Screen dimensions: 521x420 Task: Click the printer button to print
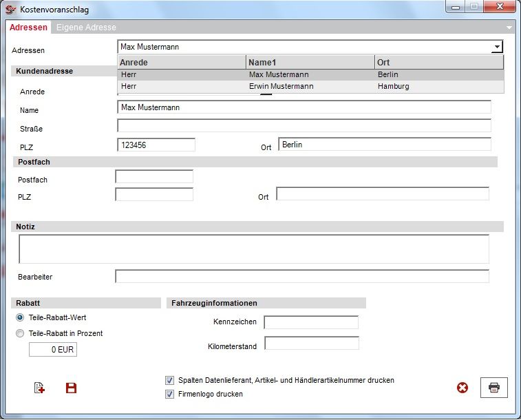coord(493,388)
